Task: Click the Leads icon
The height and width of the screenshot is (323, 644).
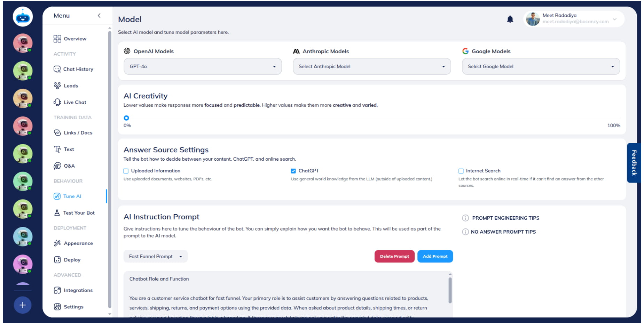Action: [x=57, y=86]
